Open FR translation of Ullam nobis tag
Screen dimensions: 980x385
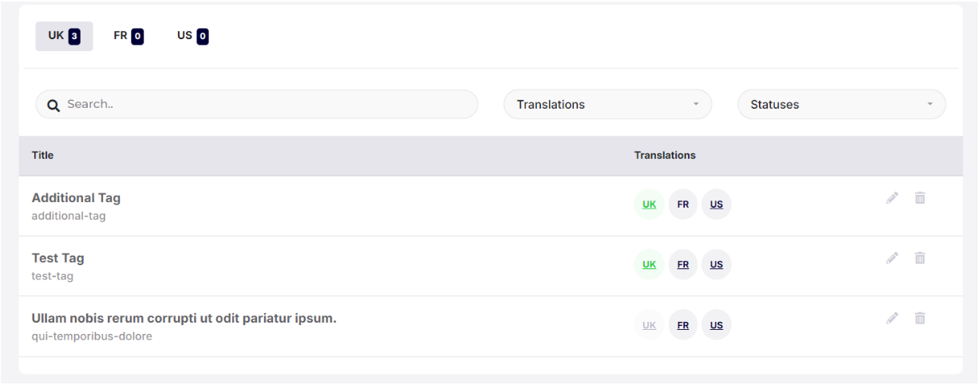click(x=683, y=325)
